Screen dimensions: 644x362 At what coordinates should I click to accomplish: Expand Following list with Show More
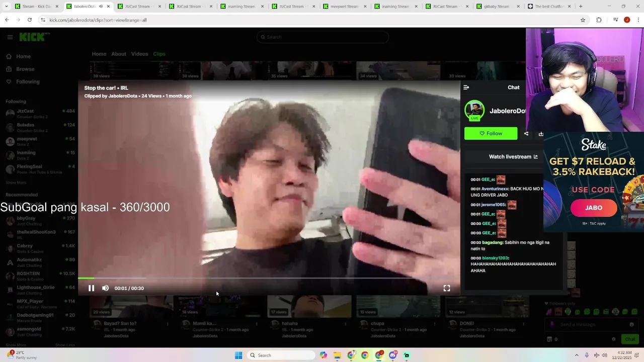point(16,183)
